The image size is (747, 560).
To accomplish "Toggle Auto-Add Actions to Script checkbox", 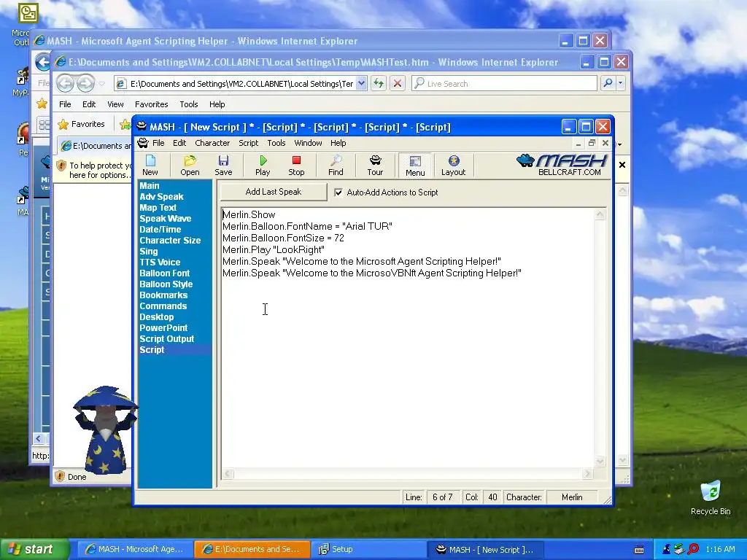I will point(338,192).
